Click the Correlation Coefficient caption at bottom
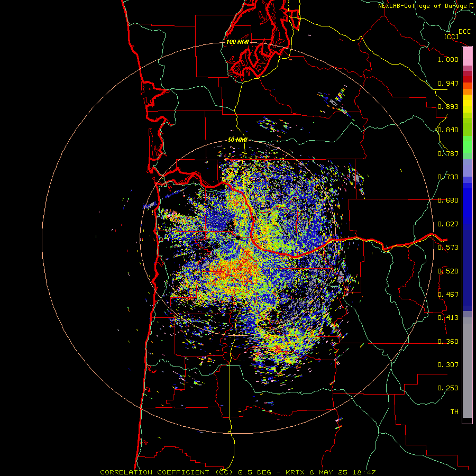Viewport: 476px width, 476px height. click(x=237, y=472)
